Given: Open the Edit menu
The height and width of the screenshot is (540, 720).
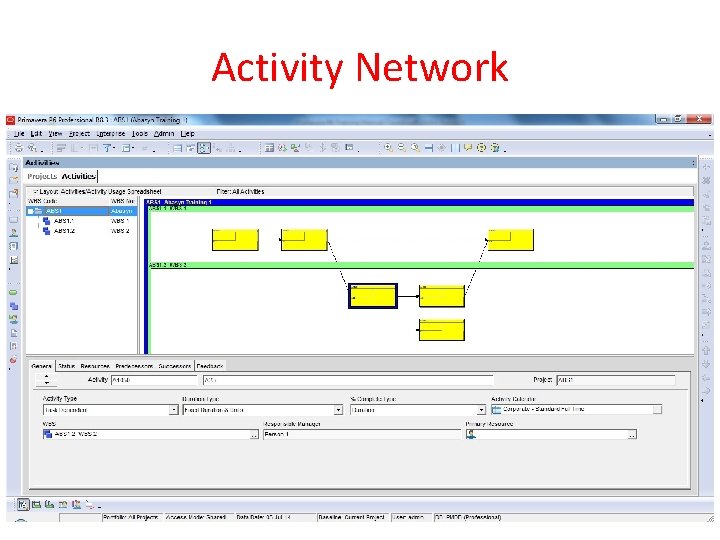Looking at the screenshot, I should [36, 134].
